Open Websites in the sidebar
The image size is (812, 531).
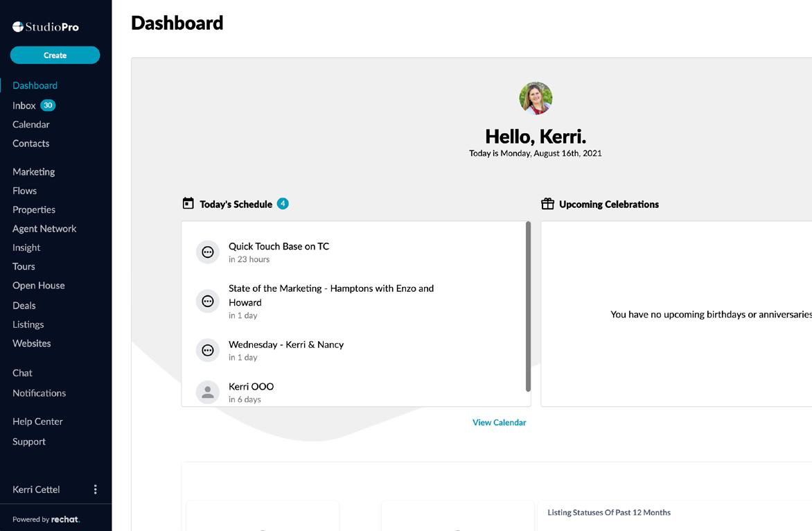coord(32,343)
